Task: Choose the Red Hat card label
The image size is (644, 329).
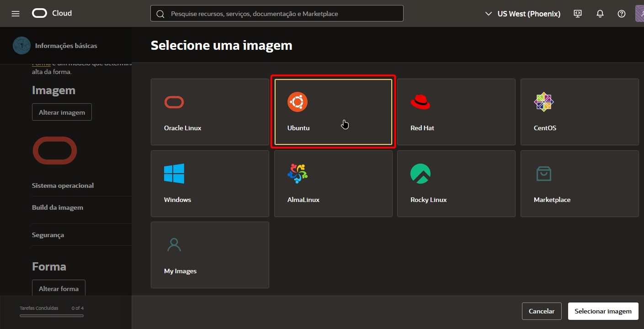Action: click(422, 128)
